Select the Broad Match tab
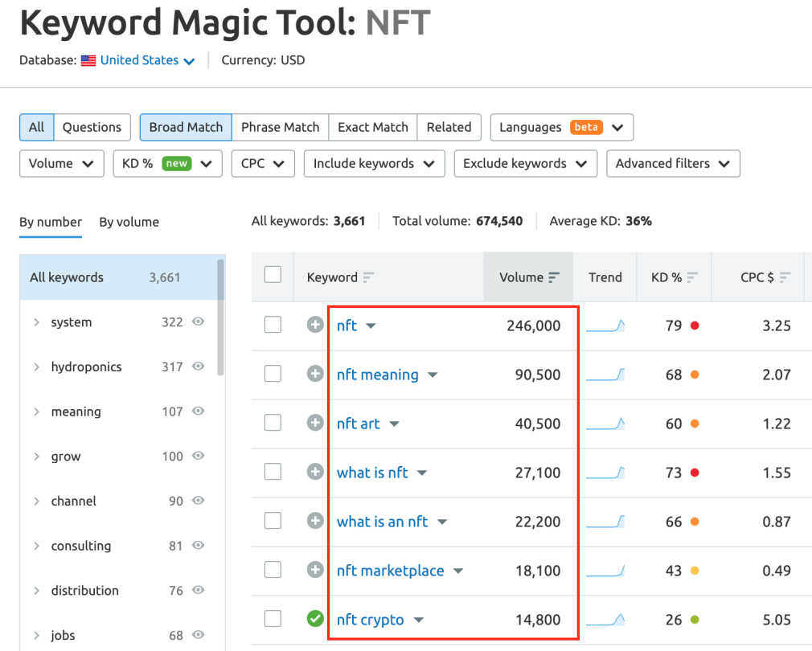This screenshot has height=651, width=812. tap(186, 127)
